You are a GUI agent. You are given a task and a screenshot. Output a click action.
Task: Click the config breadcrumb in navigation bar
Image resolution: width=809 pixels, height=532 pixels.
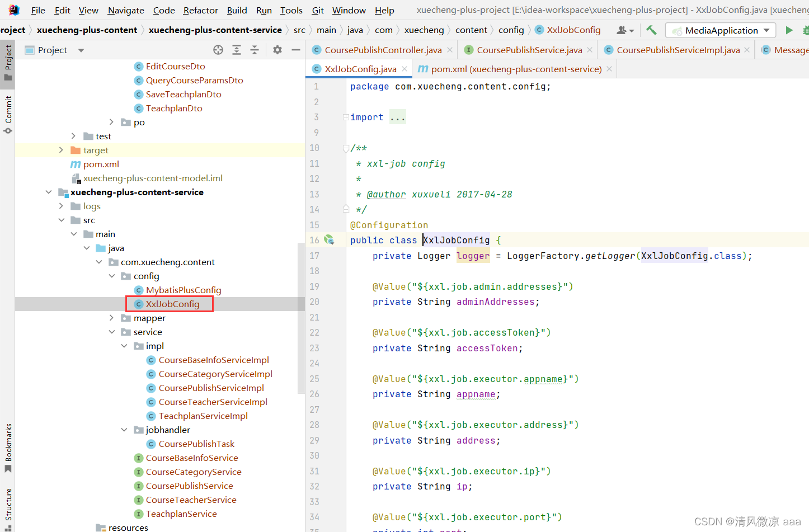[511, 30]
